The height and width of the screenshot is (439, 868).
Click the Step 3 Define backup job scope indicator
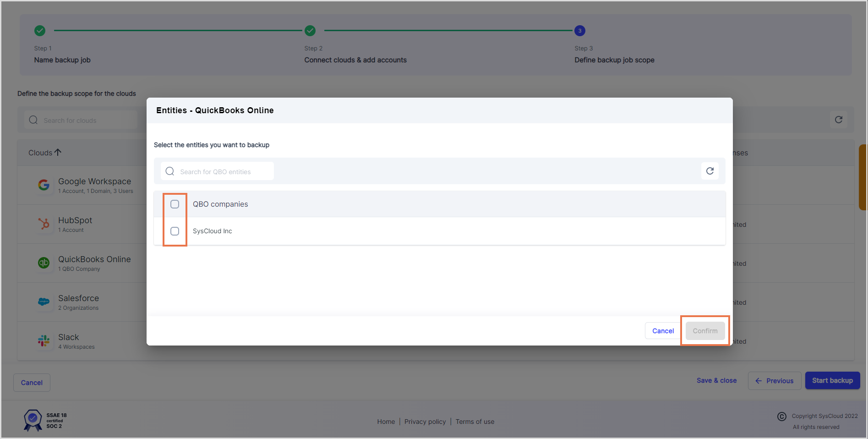pyautogui.click(x=580, y=30)
